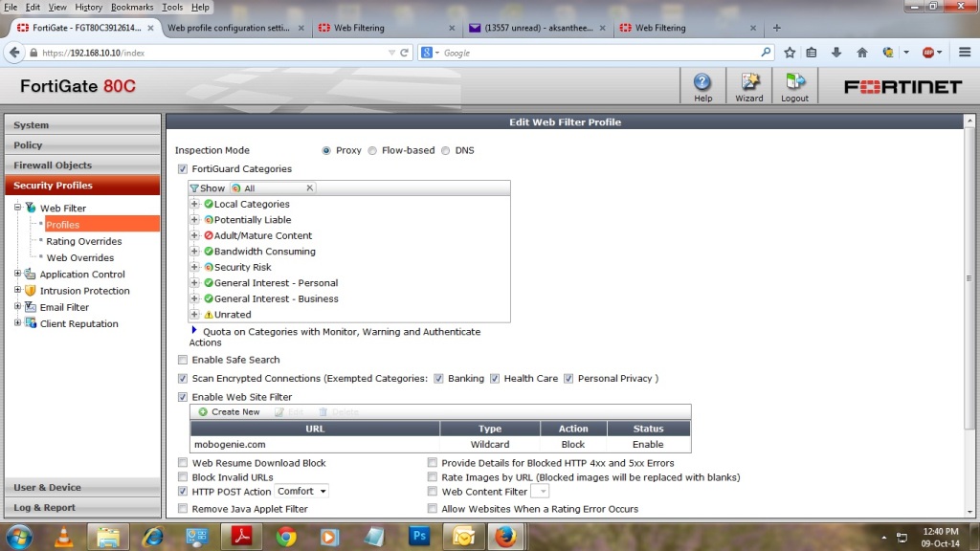Open Rating Overrides page
The height and width of the screenshot is (551, 980).
[x=84, y=241]
